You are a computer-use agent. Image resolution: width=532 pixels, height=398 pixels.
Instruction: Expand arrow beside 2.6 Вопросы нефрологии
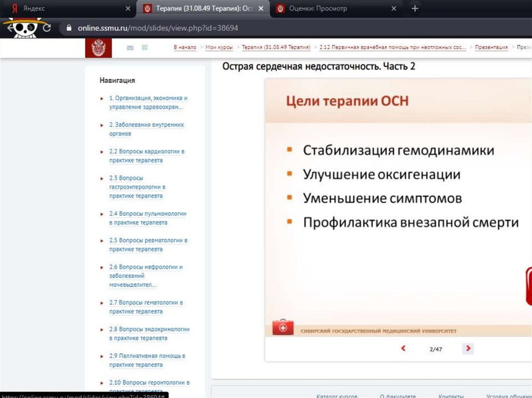click(102, 267)
